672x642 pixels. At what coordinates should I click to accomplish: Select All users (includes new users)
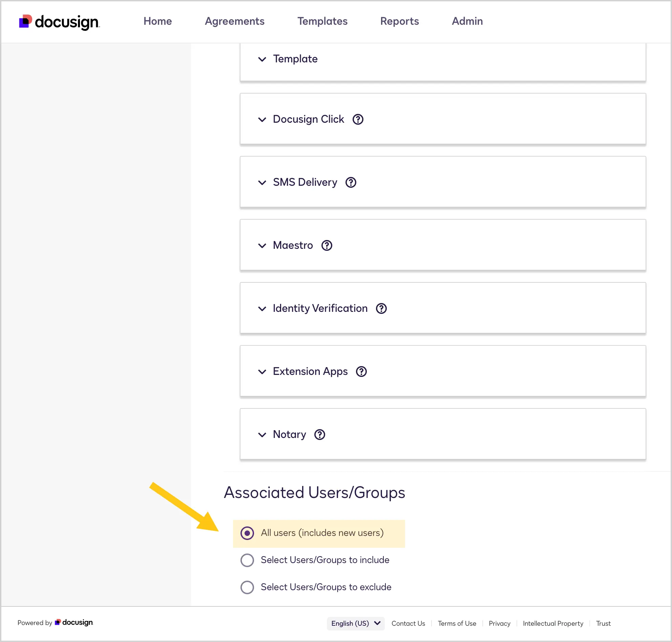point(247,533)
